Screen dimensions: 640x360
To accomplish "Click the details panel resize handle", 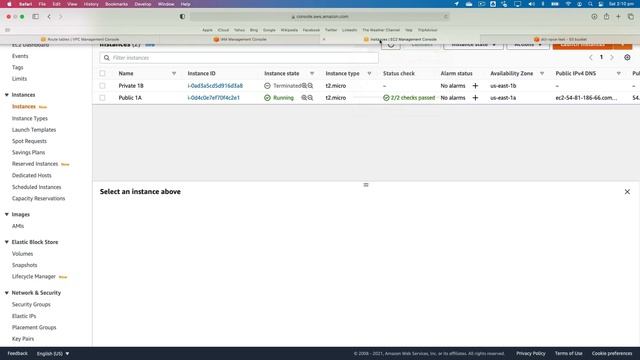I will click(x=366, y=185).
